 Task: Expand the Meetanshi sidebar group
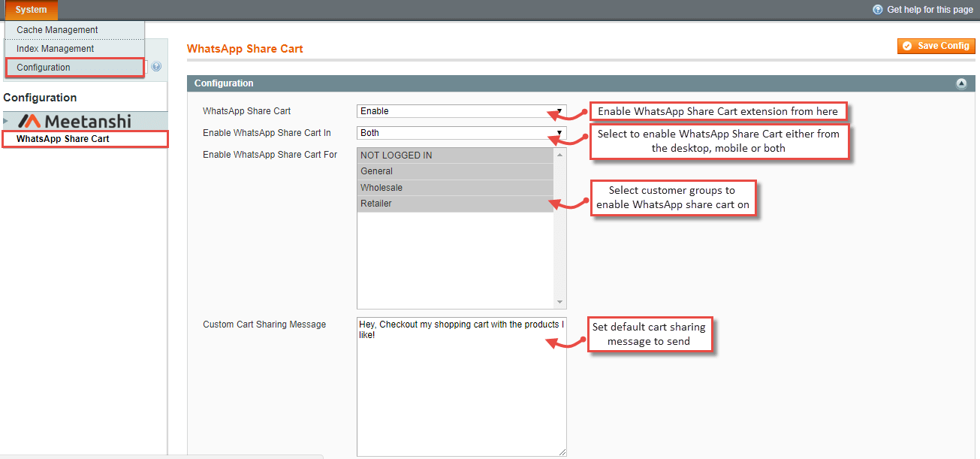[x=7, y=121]
